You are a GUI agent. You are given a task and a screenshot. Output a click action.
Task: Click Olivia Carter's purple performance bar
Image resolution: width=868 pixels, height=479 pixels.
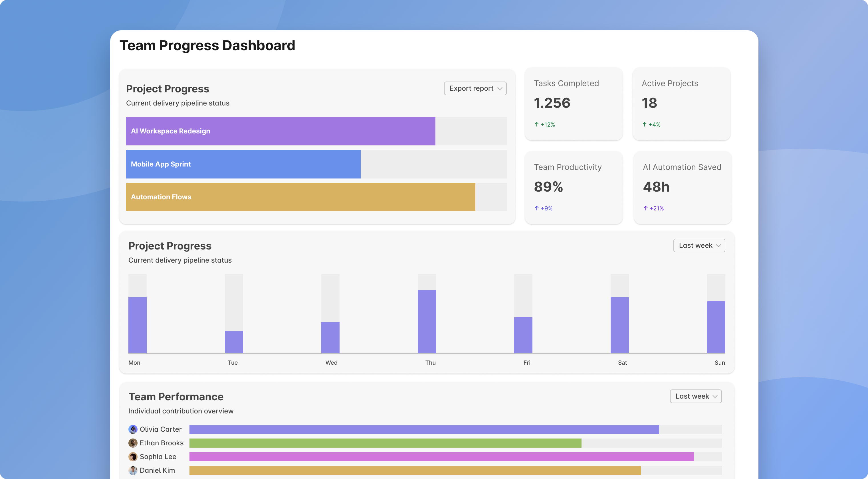[424, 429]
